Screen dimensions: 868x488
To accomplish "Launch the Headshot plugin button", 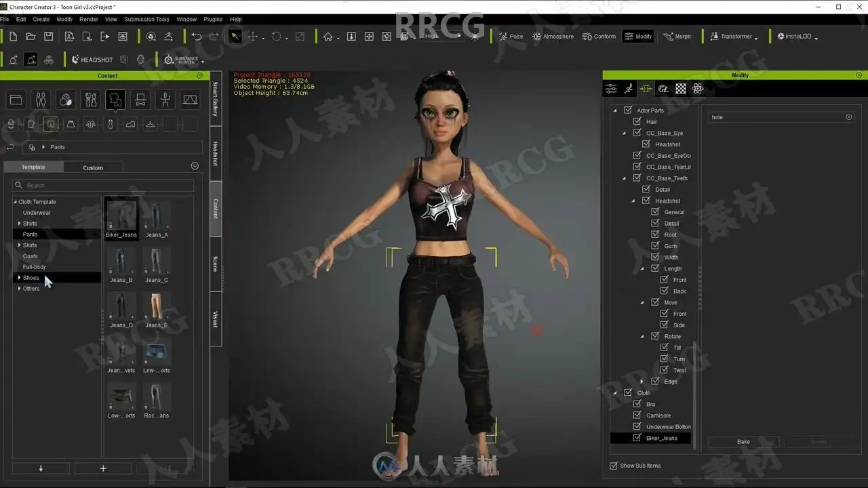I will tap(92, 60).
